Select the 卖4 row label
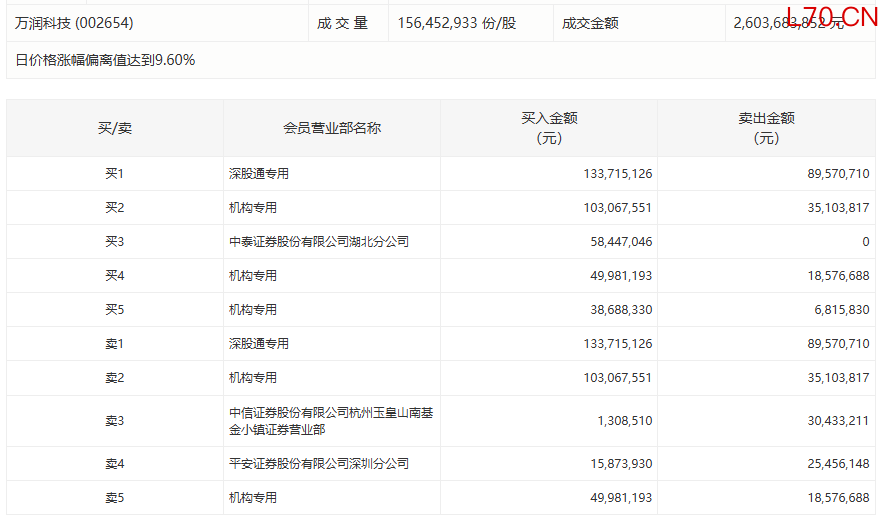 coord(114,464)
